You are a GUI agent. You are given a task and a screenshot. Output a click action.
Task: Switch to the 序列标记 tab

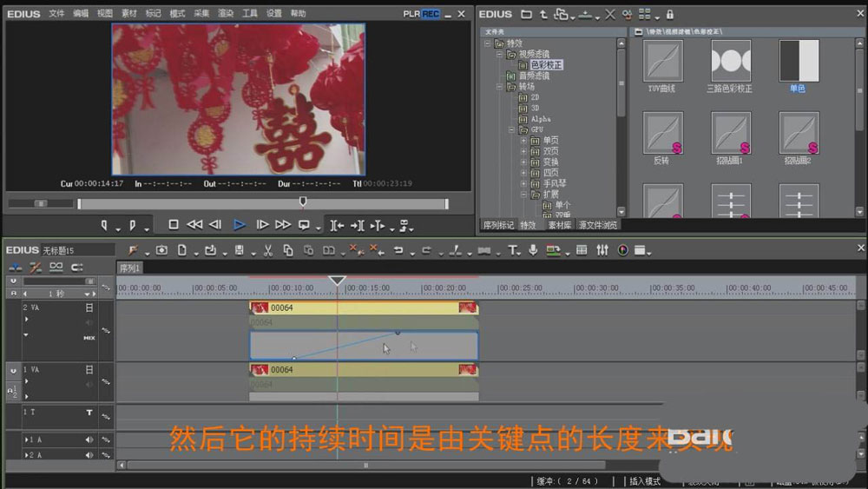tap(498, 225)
